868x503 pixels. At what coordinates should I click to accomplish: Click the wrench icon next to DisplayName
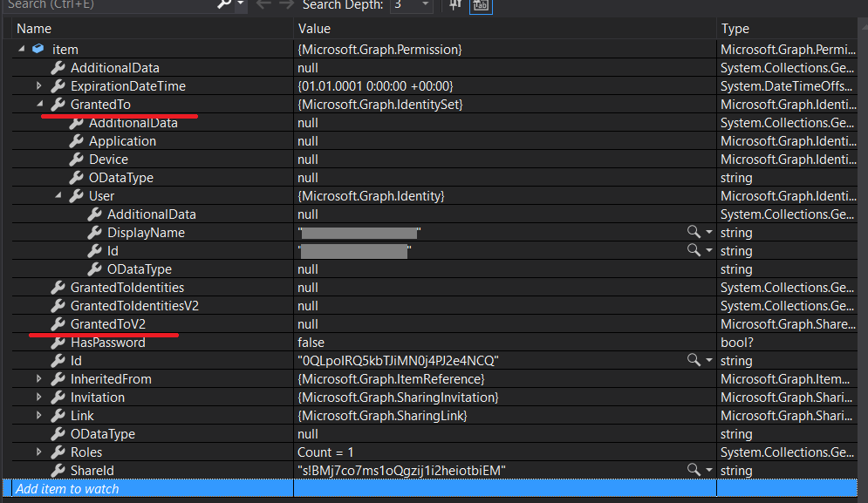click(94, 232)
